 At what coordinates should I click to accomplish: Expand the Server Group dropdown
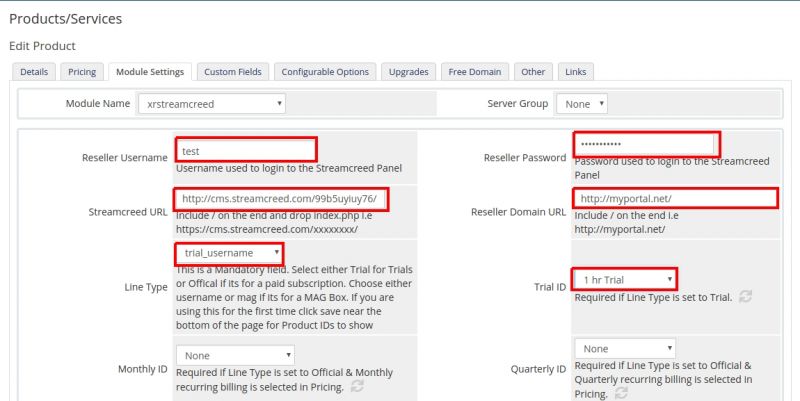584,104
